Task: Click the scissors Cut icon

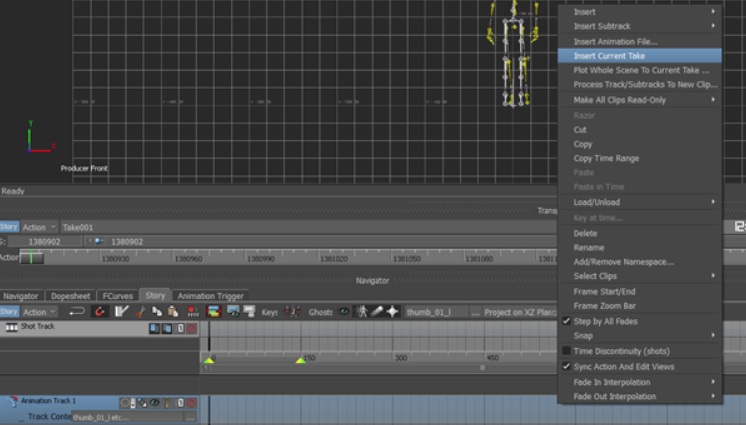Action: pyautogui.click(x=140, y=312)
